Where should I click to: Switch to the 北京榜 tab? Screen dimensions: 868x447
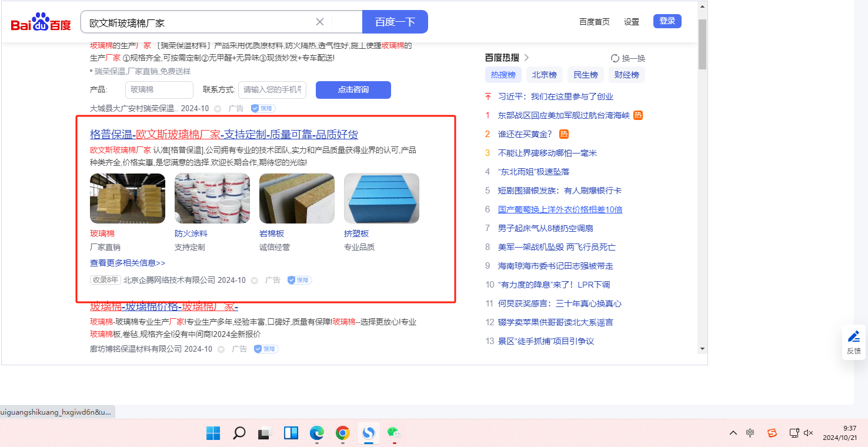pos(545,75)
